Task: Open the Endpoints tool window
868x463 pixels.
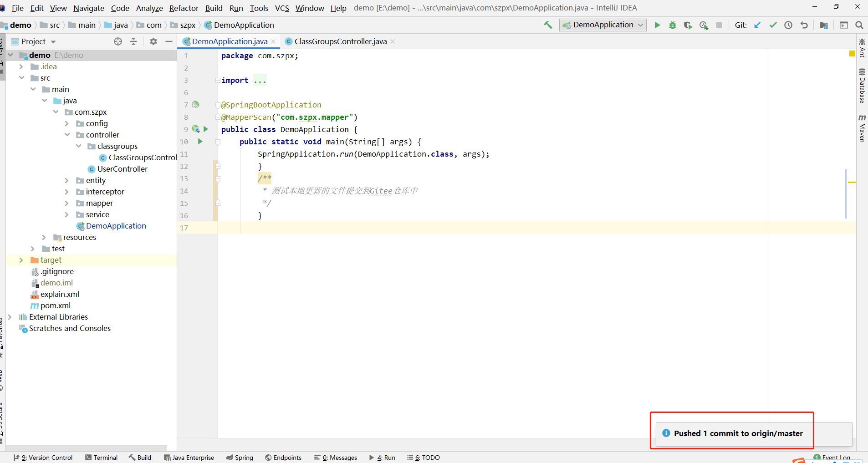Action: [x=283, y=458]
